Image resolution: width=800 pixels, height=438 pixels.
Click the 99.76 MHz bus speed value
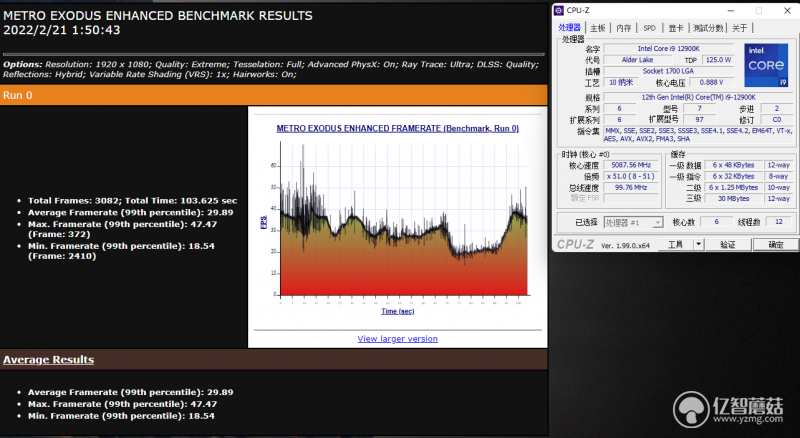(x=631, y=187)
